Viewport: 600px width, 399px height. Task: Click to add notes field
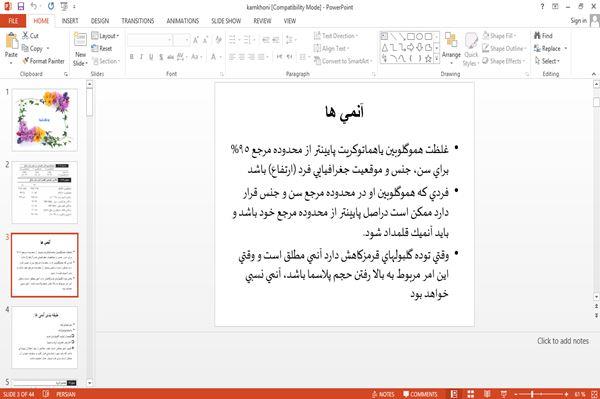click(562, 341)
